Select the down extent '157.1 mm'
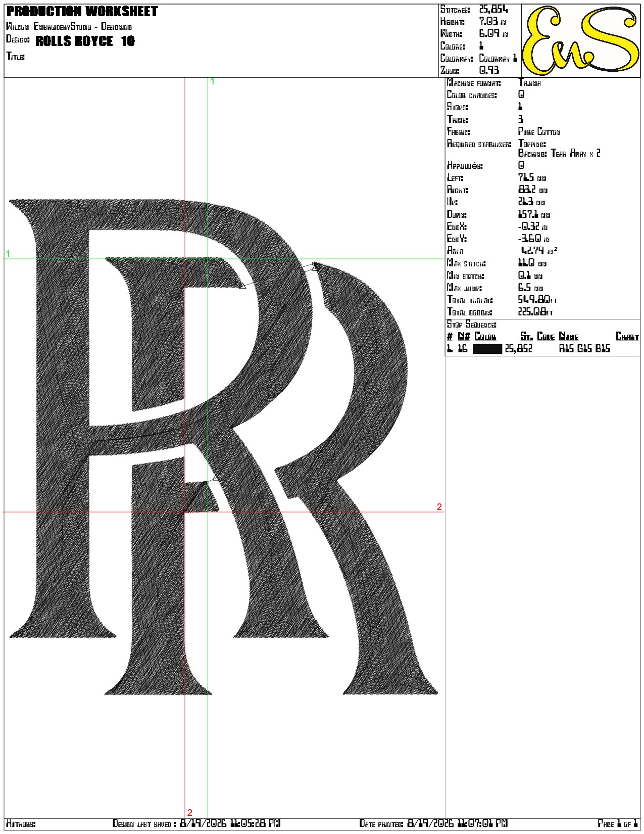This screenshot has width=644, height=834. click(x=534, y=214)
